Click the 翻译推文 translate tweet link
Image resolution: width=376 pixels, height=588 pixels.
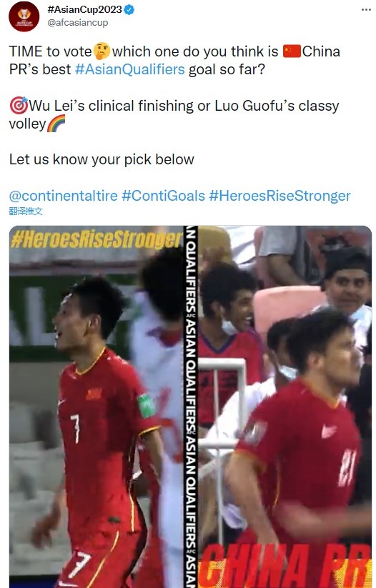coord(26,211)
